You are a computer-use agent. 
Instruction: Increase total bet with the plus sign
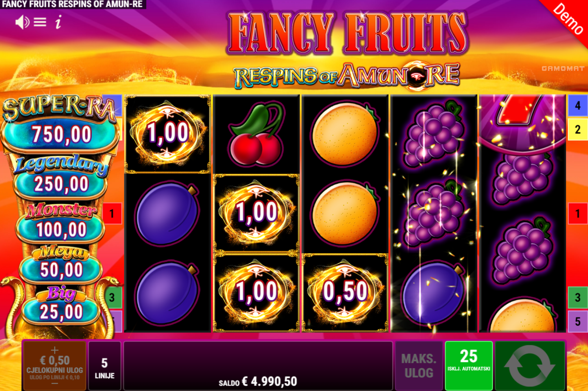tap(54, 350)
